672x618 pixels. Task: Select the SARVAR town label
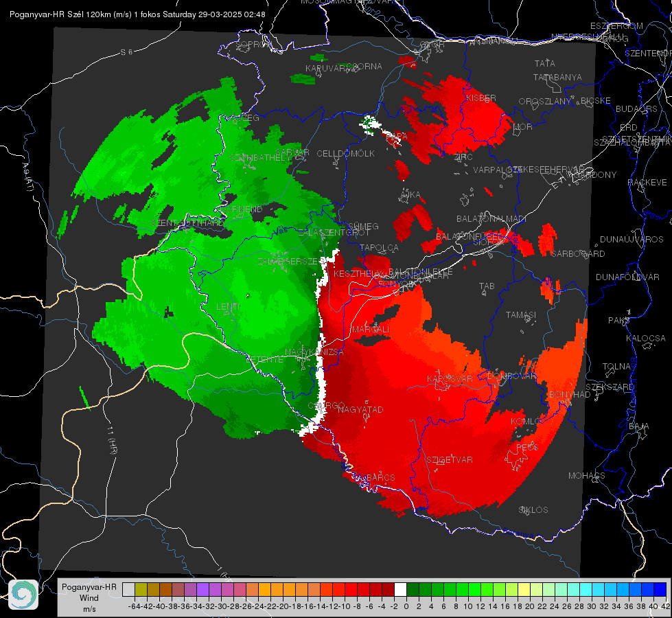coord(292,152)
